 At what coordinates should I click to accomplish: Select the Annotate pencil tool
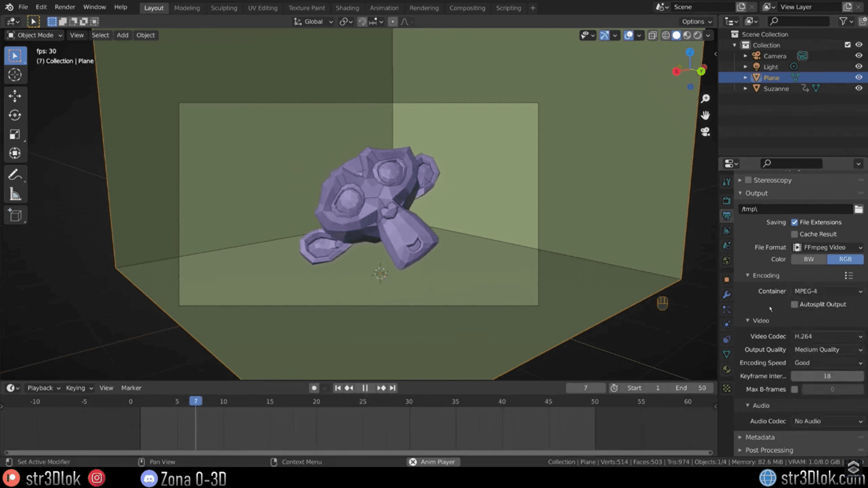tap(15, 175)
